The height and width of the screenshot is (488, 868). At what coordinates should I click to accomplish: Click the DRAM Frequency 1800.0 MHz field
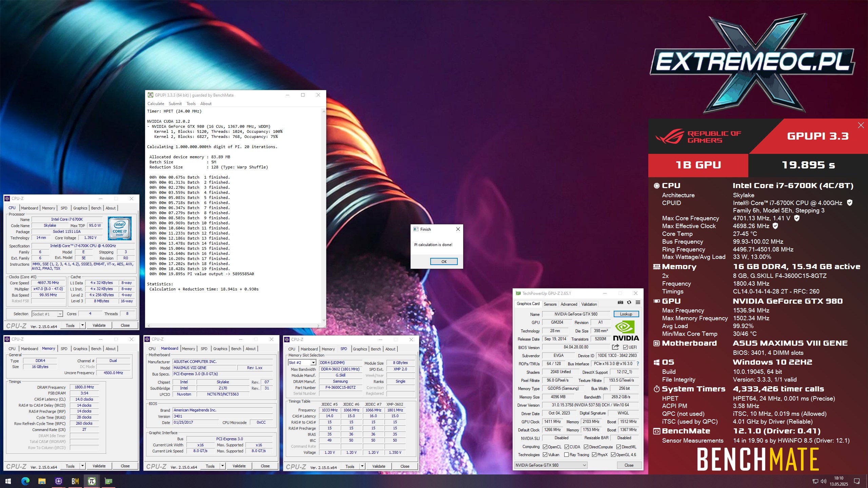[84, 387]
